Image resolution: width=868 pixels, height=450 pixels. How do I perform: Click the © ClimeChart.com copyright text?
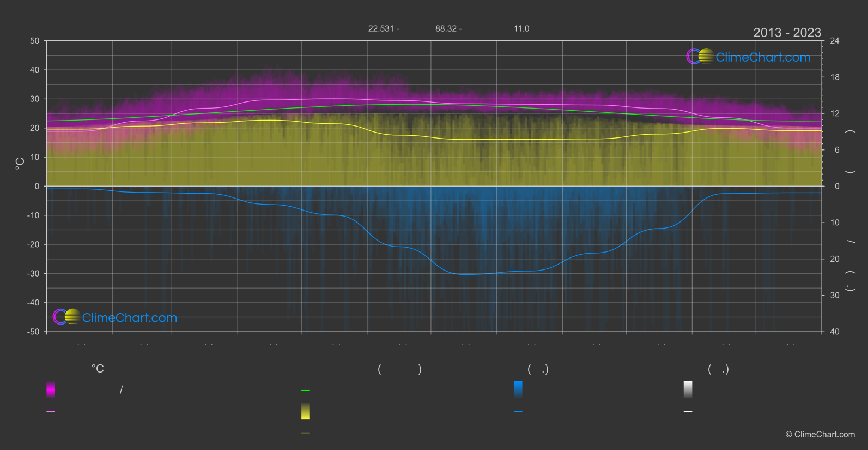click(820, 435)
